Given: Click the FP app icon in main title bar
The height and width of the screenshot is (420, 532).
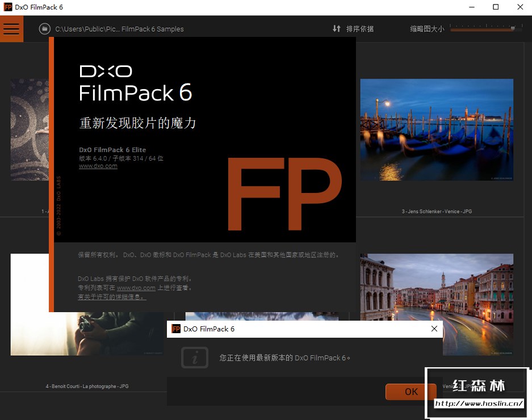Looking at the screenshot, I should 8,7.
